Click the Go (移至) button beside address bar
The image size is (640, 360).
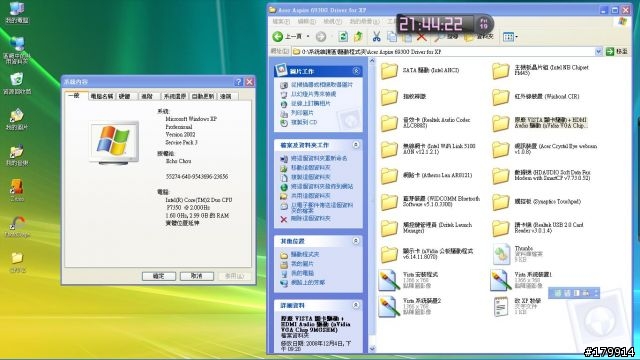pos(617,51)
